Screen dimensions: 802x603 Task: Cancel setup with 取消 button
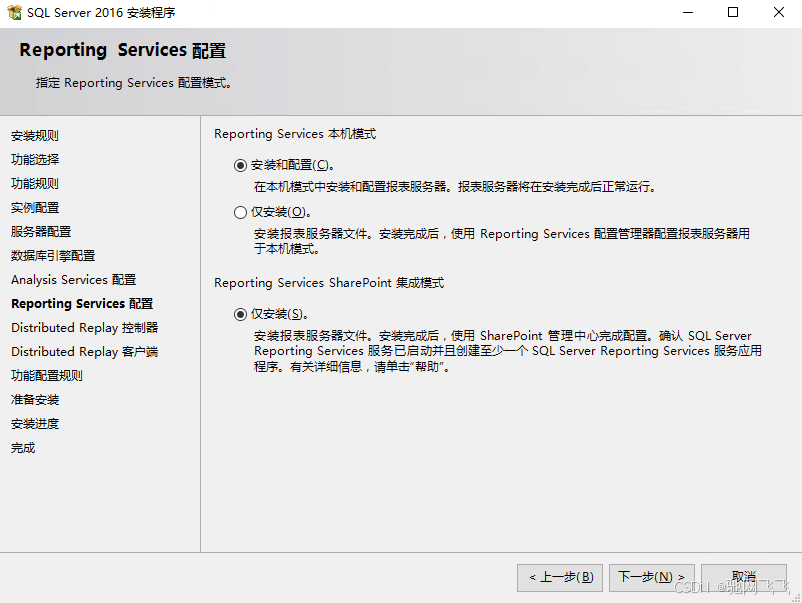(744, 577)
